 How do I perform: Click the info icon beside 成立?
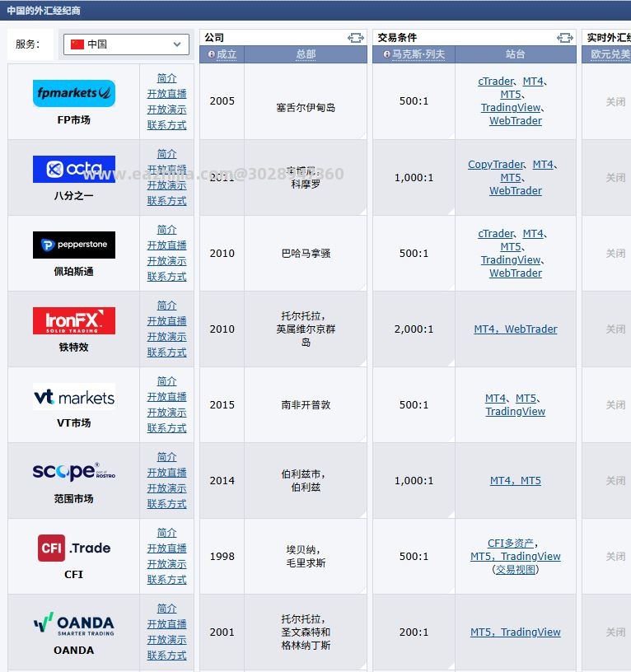(212, 54)
